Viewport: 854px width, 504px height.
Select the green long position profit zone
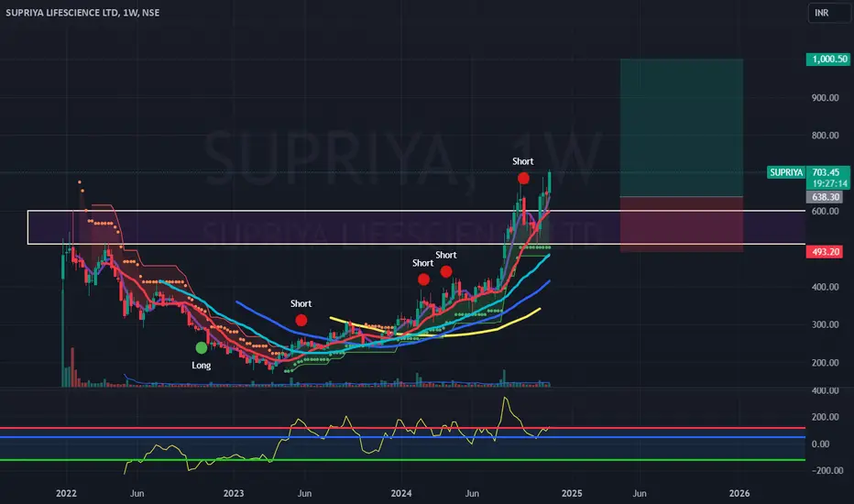(682, 127)
